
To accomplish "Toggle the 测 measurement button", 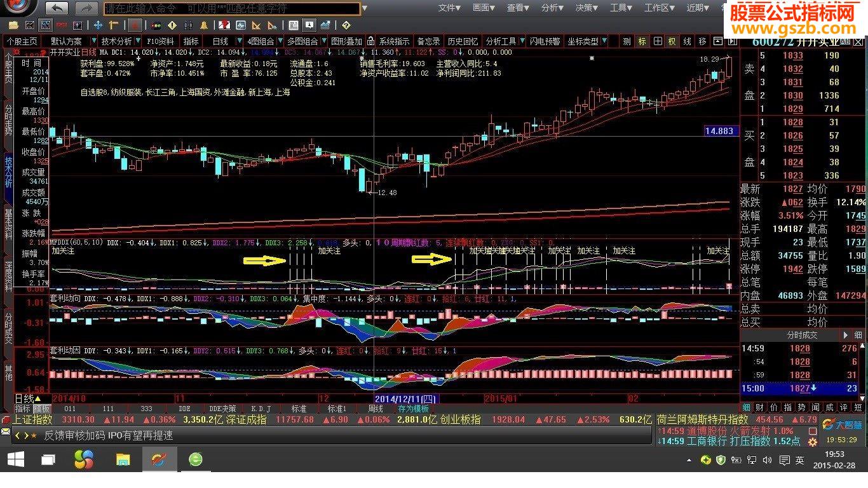I will tap(627, 41).
